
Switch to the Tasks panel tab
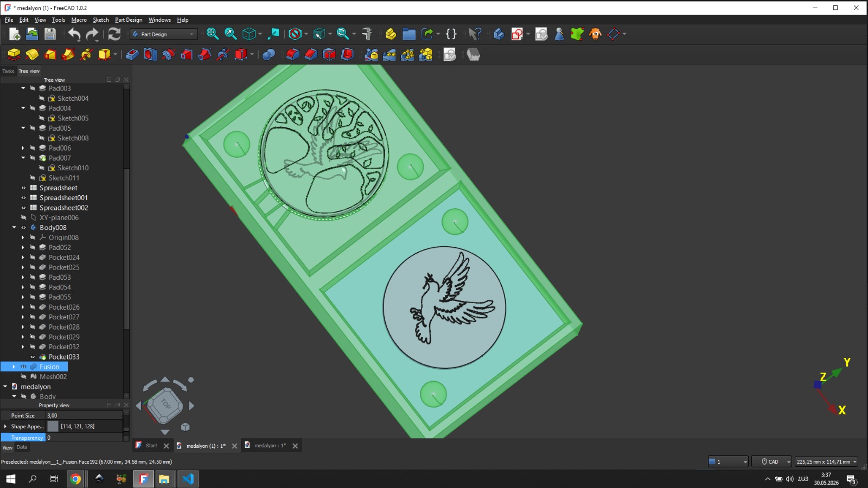(x=8, y=71)
